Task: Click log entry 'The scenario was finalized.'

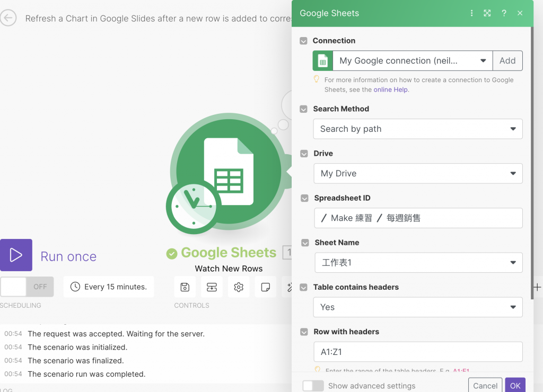Action: 76,361
